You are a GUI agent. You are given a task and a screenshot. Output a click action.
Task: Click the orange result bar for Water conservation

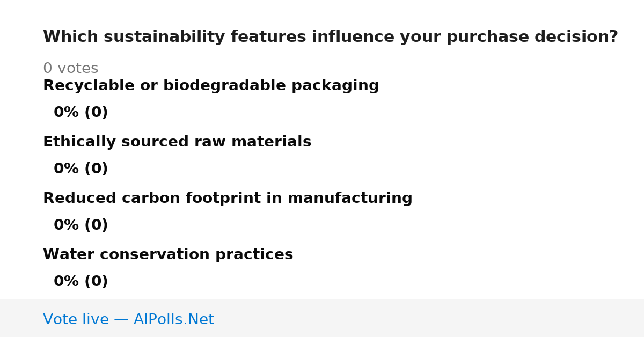tap(43, 282)
